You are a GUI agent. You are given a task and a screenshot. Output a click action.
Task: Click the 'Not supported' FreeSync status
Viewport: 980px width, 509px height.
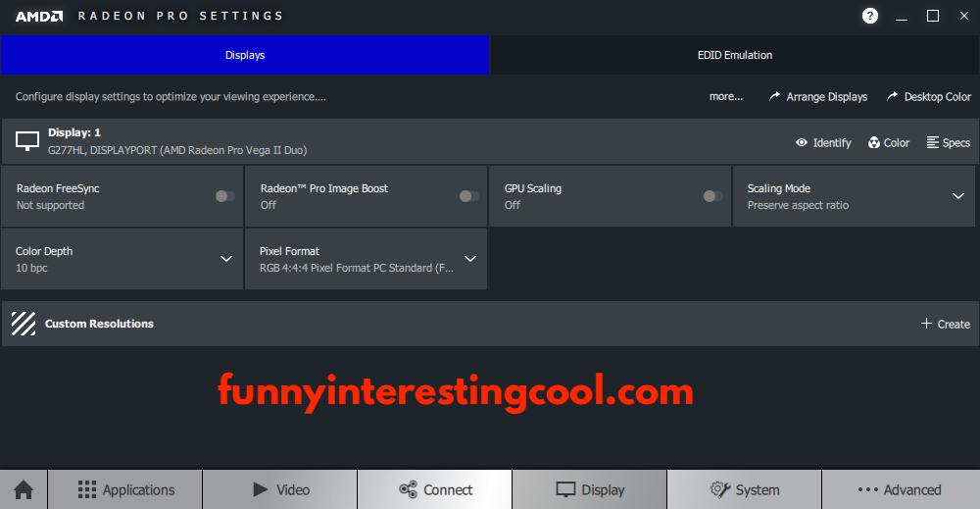[50, 205]
